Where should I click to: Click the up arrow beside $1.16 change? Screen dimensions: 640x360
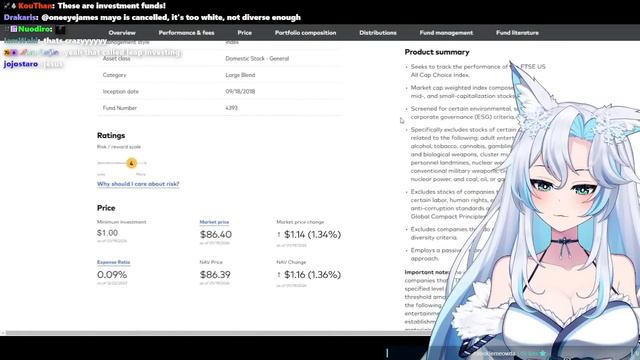[279, 275]
